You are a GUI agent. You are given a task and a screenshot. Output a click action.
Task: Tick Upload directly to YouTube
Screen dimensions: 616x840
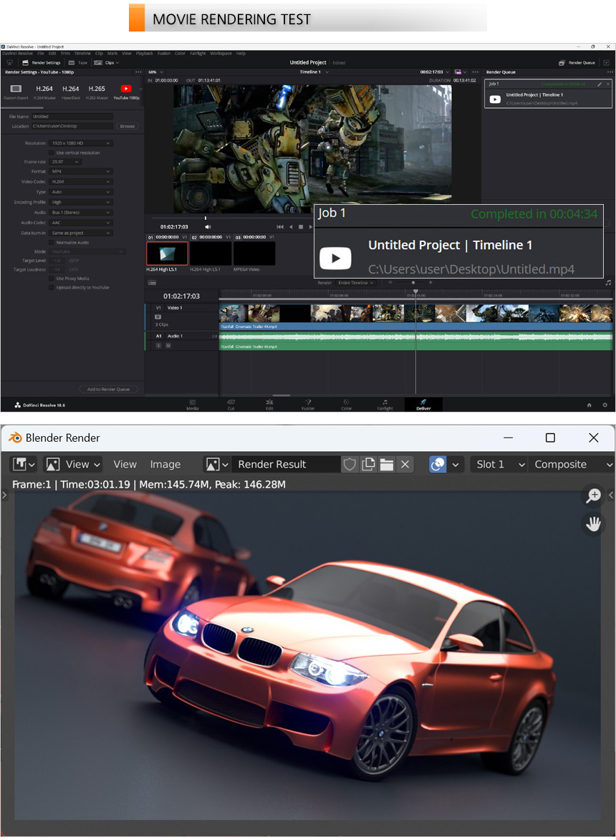52,288
